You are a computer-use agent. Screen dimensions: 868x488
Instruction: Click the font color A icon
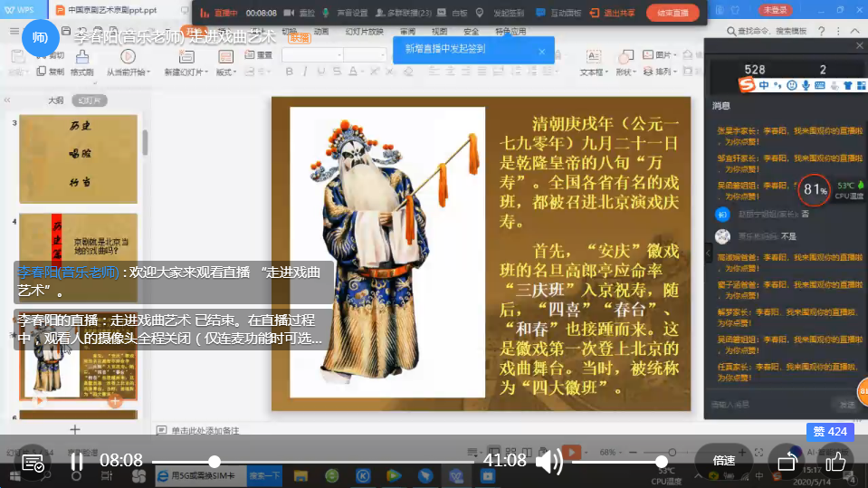353,72
